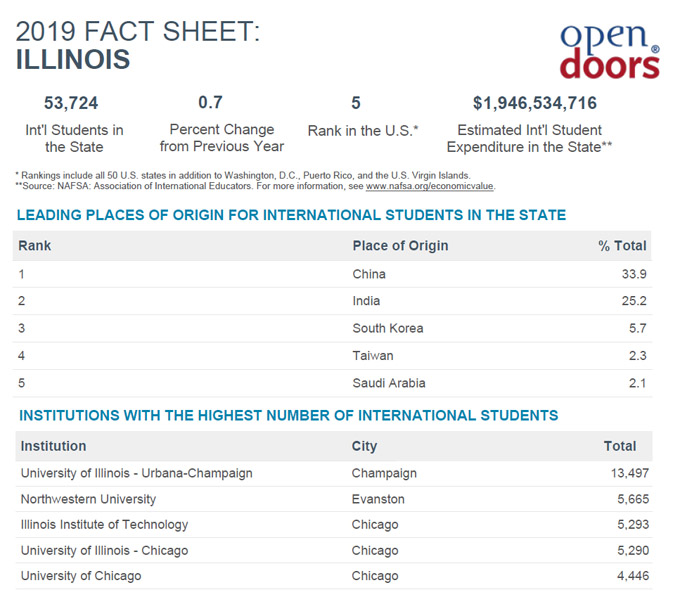Click the Total column header
This screenshot has width=680, height=597.
pos(620,446)
